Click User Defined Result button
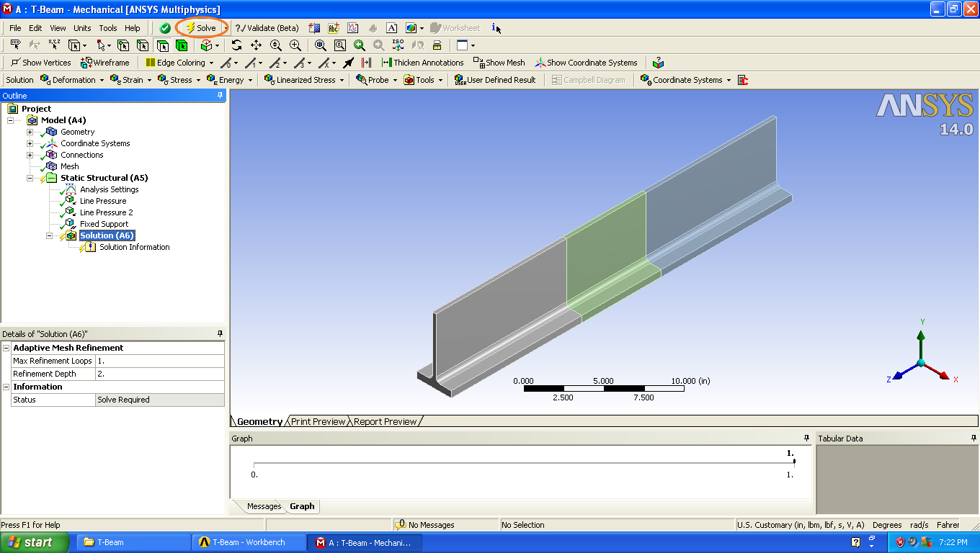 (495, 80)
